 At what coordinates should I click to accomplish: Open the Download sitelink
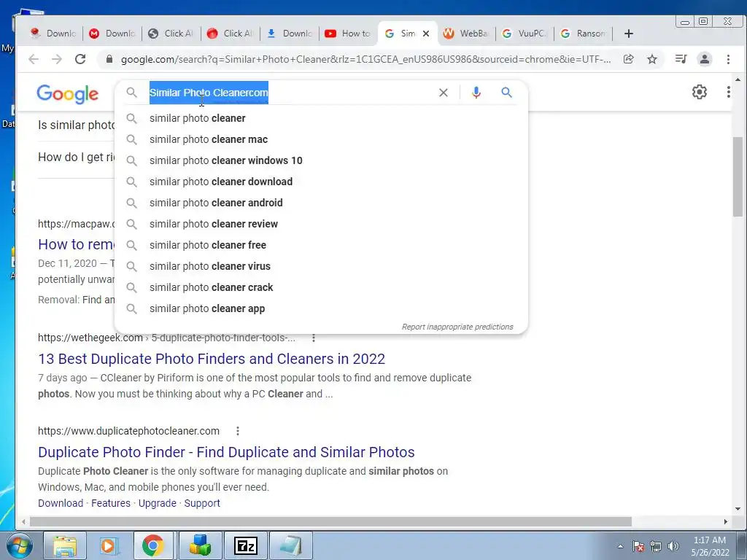point(61,503)
